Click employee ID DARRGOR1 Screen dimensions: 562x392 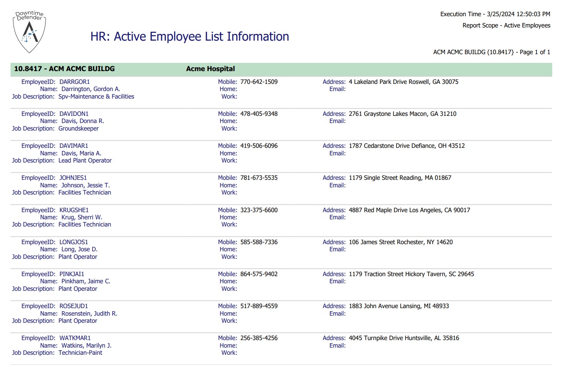coord(75,82)
